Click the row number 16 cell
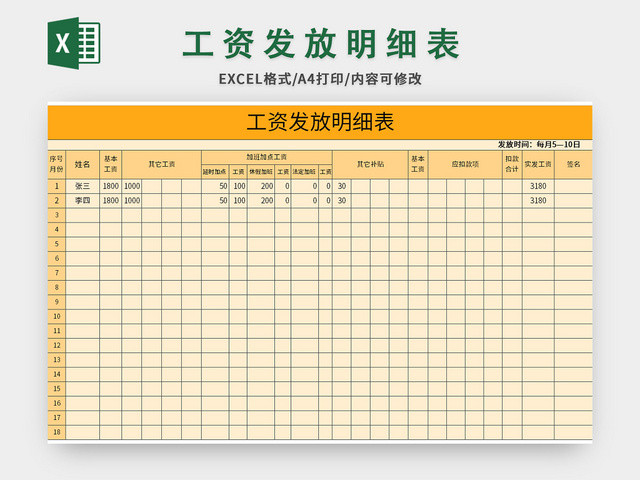The image size is (640, 480). pos(57,403)
